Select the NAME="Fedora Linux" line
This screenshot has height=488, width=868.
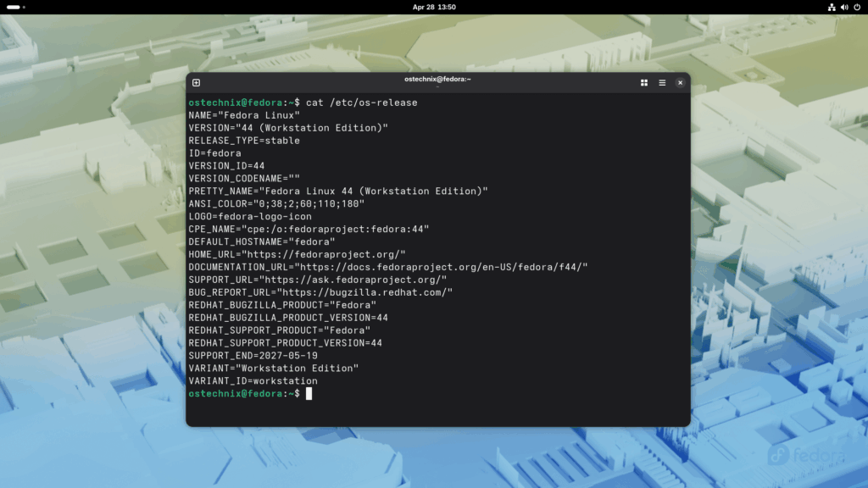[x=244, y=115]
